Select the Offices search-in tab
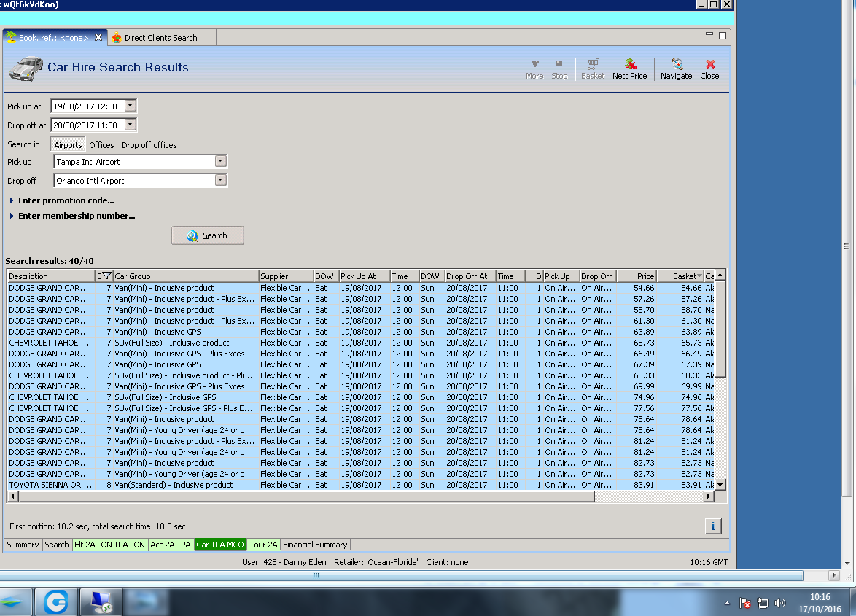856x616 pixels. [101, 144]
